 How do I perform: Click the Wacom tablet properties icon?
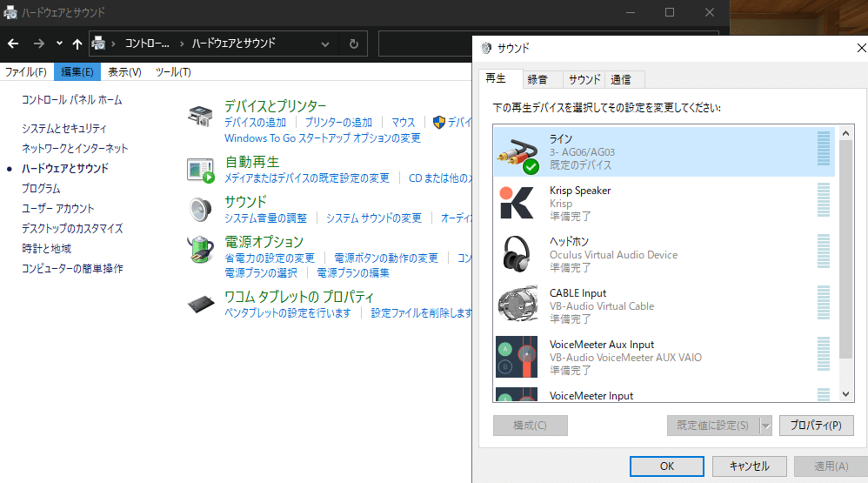201,304
